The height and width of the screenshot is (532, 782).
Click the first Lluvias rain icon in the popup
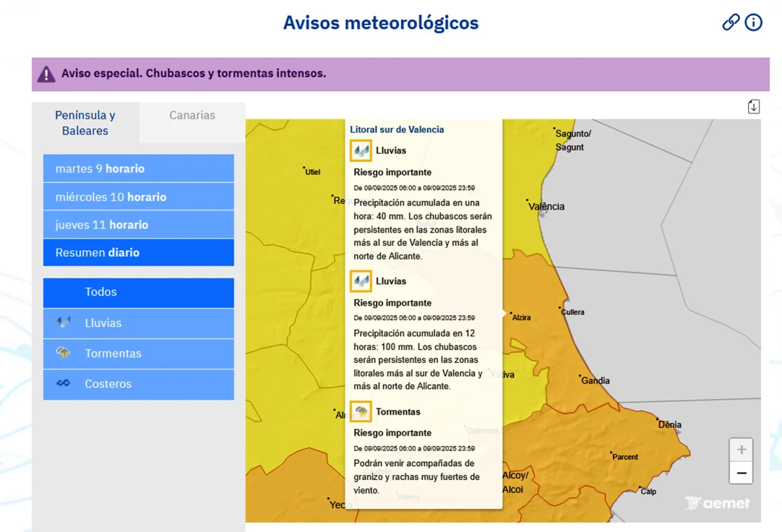pyautogui.click(x=361, y=150)
